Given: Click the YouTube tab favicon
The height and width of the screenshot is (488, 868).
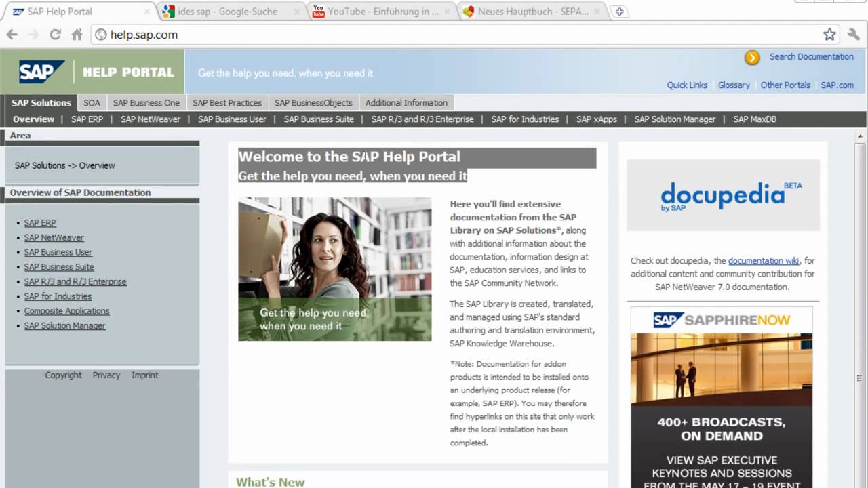Looking at the screenshot, I should click(x=319, y=12).
